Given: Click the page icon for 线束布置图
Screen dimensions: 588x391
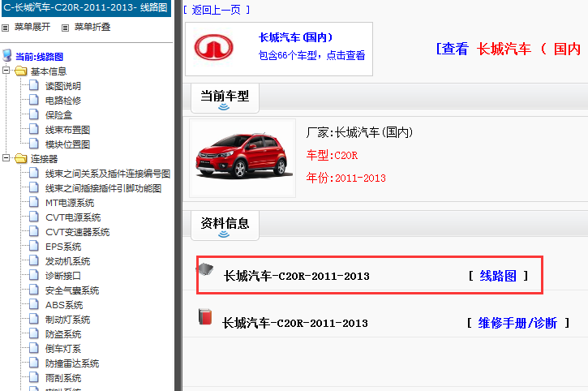Looking at the screenshot, I should pos(34,129).
